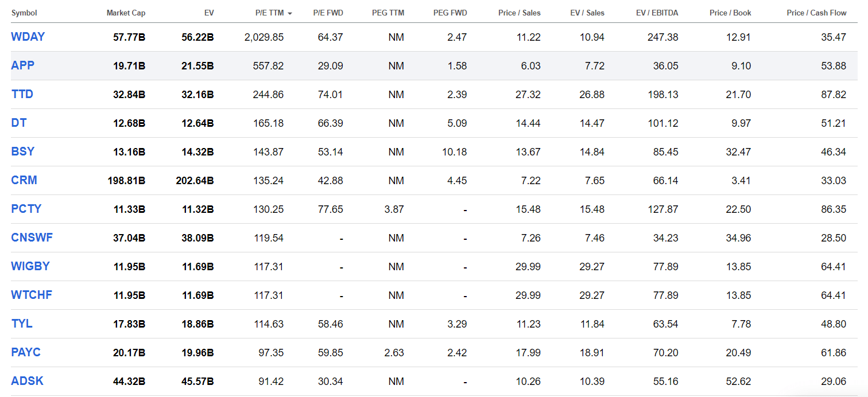868x397 pixels.
Task: Click the CRM symbol link
Action: tap(24, 180)
